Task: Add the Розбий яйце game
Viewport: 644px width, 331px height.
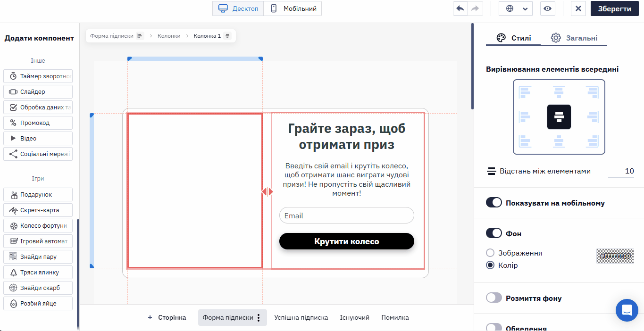Action: click(x=38, y=303)
